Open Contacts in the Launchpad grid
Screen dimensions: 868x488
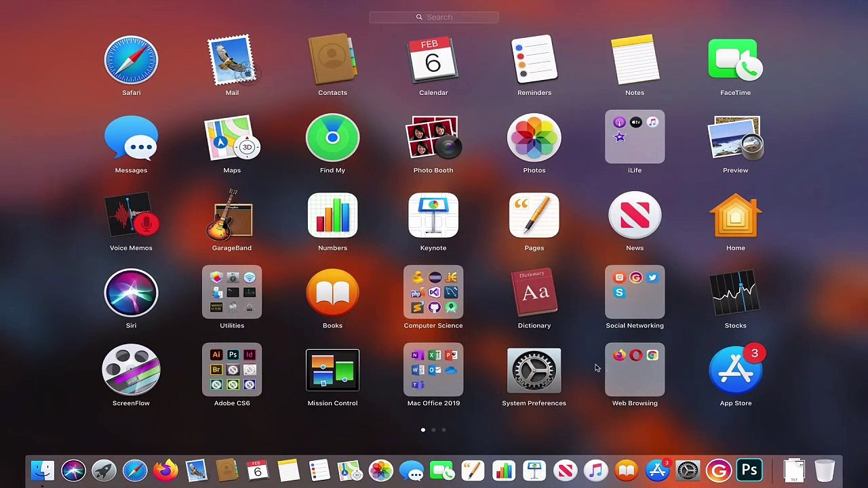(332, 61)
